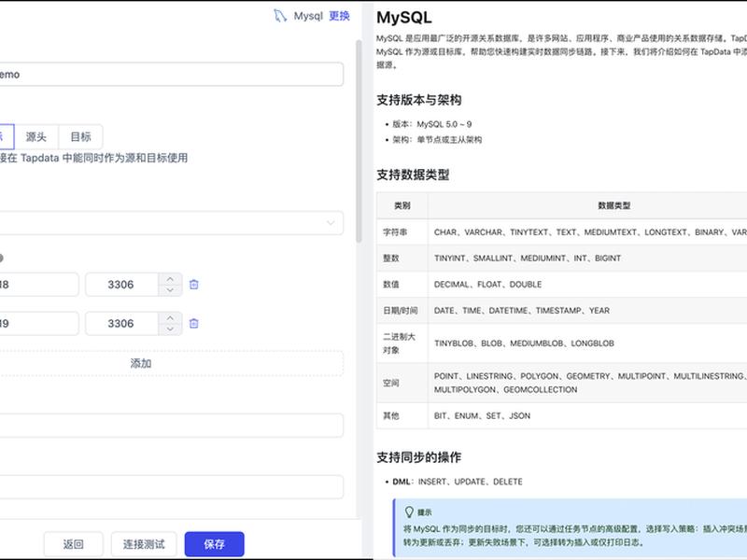Click the 空间 table row label
747x560 pixels.
[x=390, y=383]
